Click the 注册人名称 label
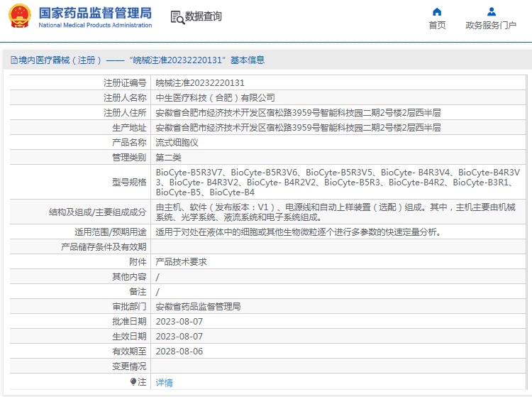Screen dimensions: 532x397 125,98
